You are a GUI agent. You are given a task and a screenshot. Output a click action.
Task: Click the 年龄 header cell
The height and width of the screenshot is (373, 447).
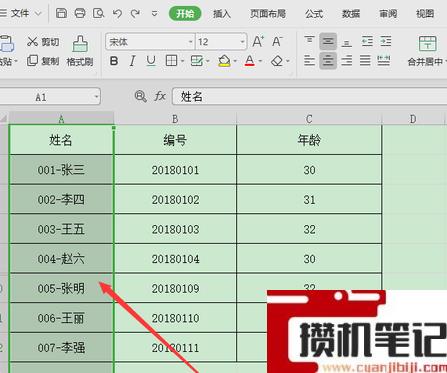click(309, 140)
